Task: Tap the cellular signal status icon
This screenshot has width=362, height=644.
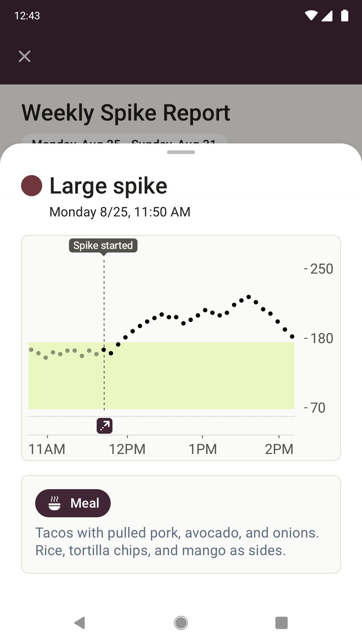Action: (327, 16)
